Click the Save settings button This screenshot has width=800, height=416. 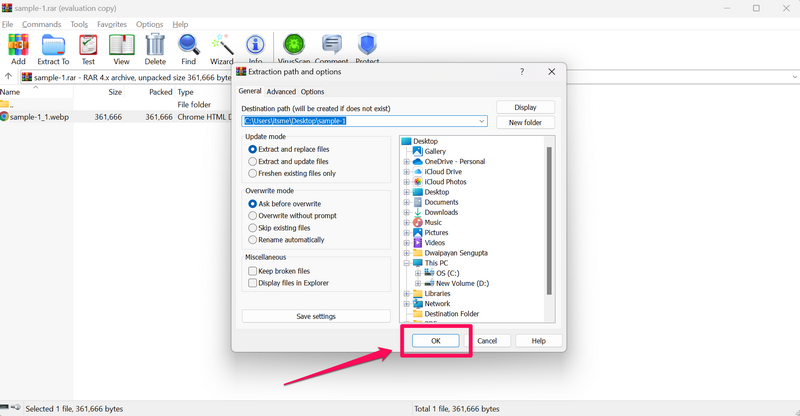[316, 316]
